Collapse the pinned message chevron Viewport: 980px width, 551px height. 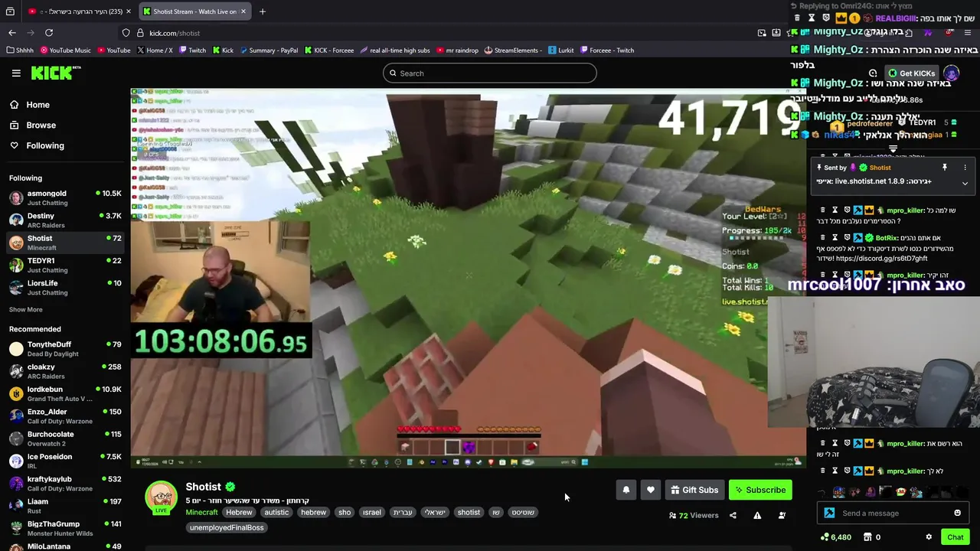click(x=965, y=183)
